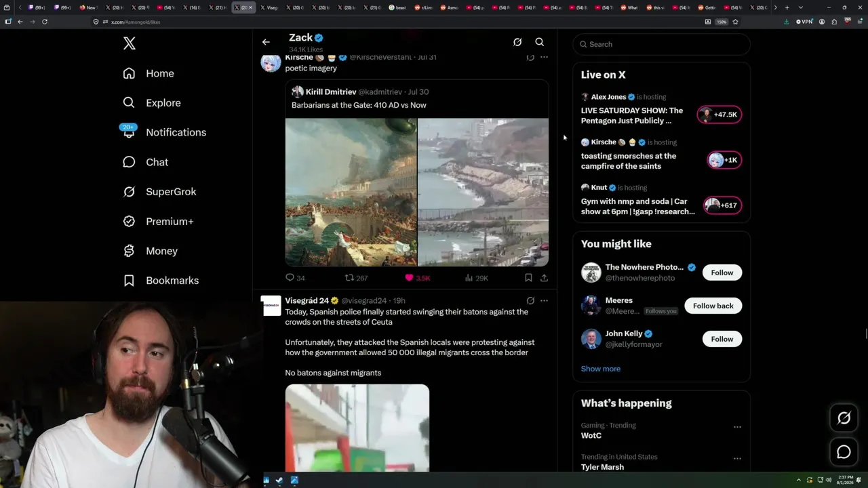Click the Grok icon on Visegrád 24 post
The height and width of the screenshot is (488, 868).
point(530,301)
